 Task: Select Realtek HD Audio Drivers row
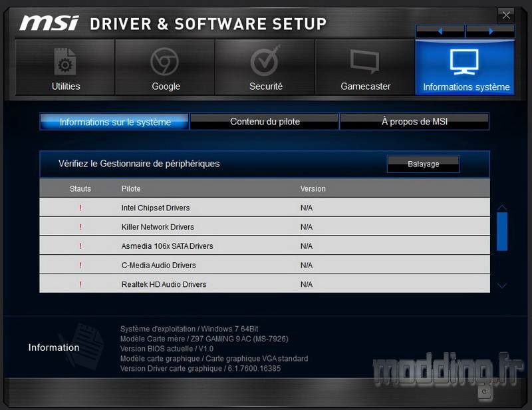click(x=265, y=284)
